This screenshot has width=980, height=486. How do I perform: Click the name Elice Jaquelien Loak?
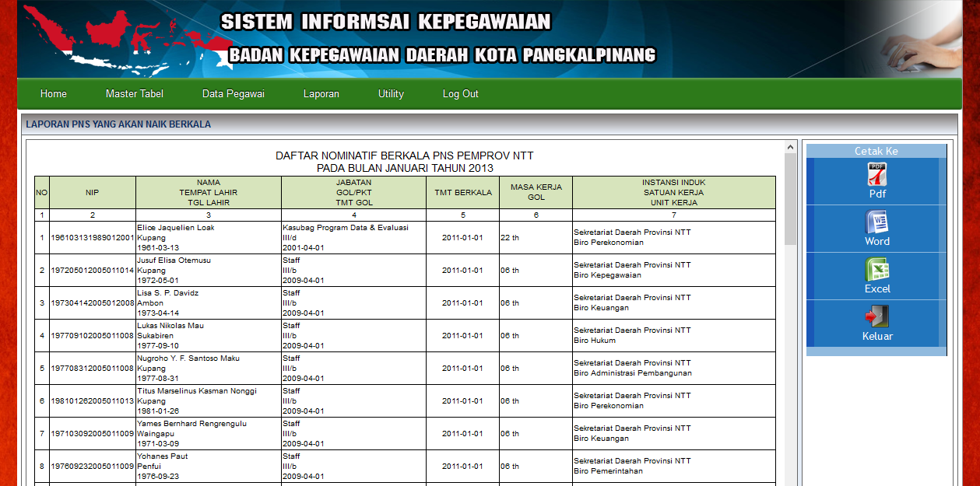tap(176, 228)
